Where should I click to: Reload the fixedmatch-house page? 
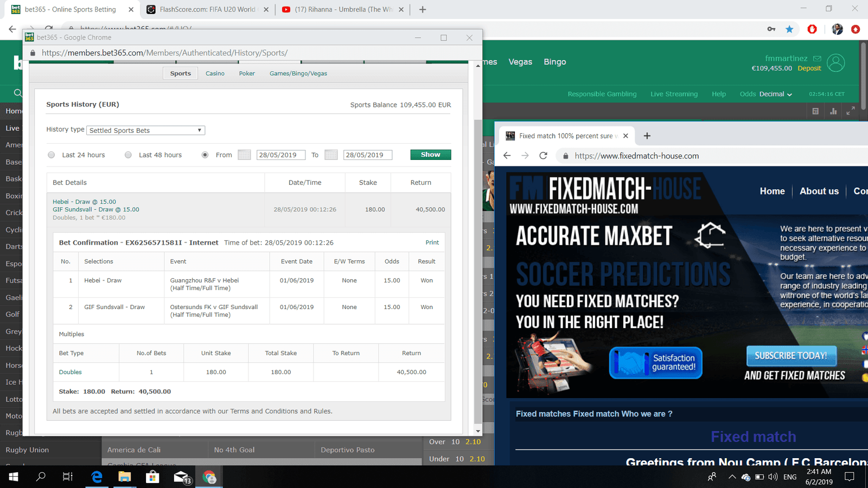(x=543, y=156)
